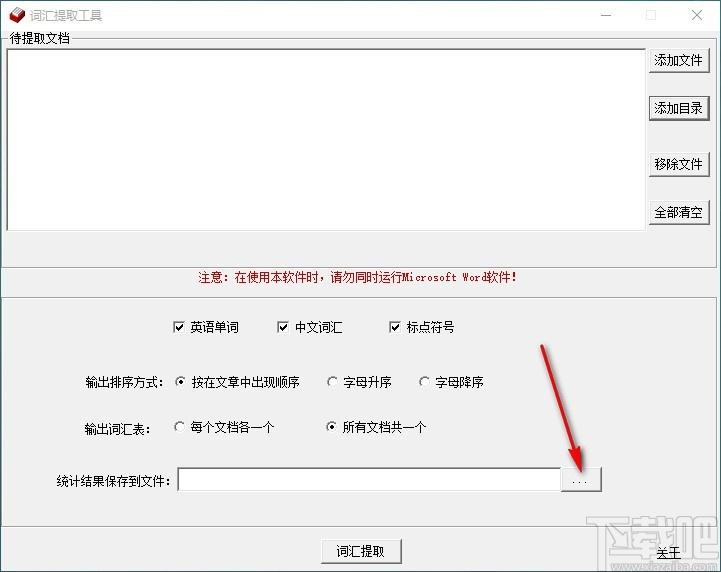Open the 关于 about link
Image resolution: width=721 pixels, height=572 pixels.
pyautogui.click(x=668, y=552)
